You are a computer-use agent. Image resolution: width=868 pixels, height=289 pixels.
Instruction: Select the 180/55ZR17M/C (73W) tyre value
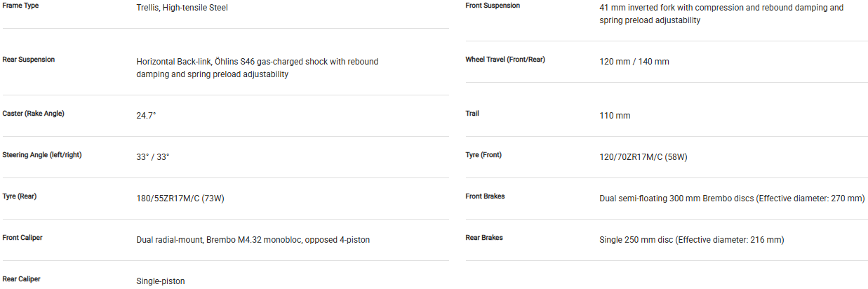click(x=180, y=199)
